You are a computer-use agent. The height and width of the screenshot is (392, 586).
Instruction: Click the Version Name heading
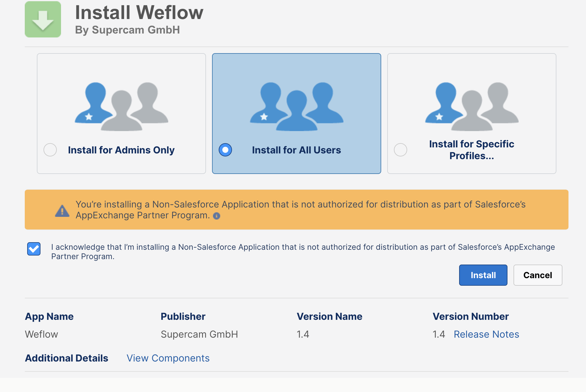click(x=330, y=316)
